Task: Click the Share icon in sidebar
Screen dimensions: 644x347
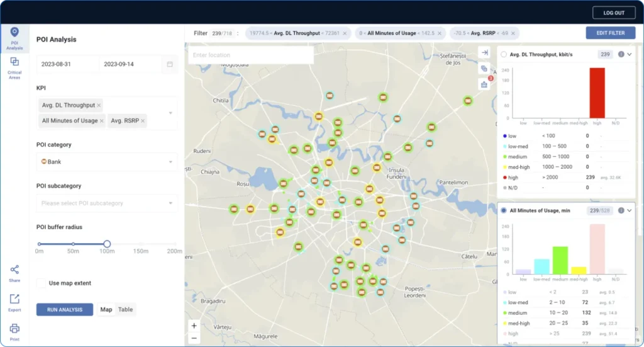Action: pyautogui.click(x=14, y=272)
